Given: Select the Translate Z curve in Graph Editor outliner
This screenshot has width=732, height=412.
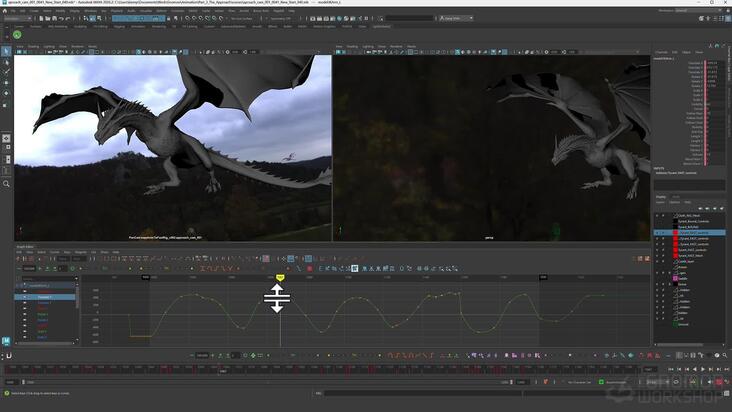Looking at the screenshot, I should point(45,303).
